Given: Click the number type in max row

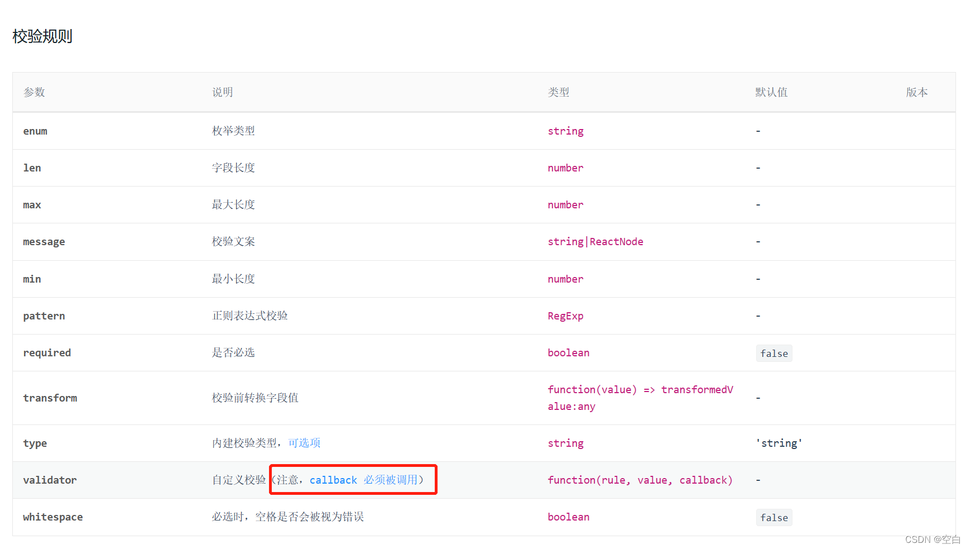Looking at the screenshot, I should [x=565, y=205].
